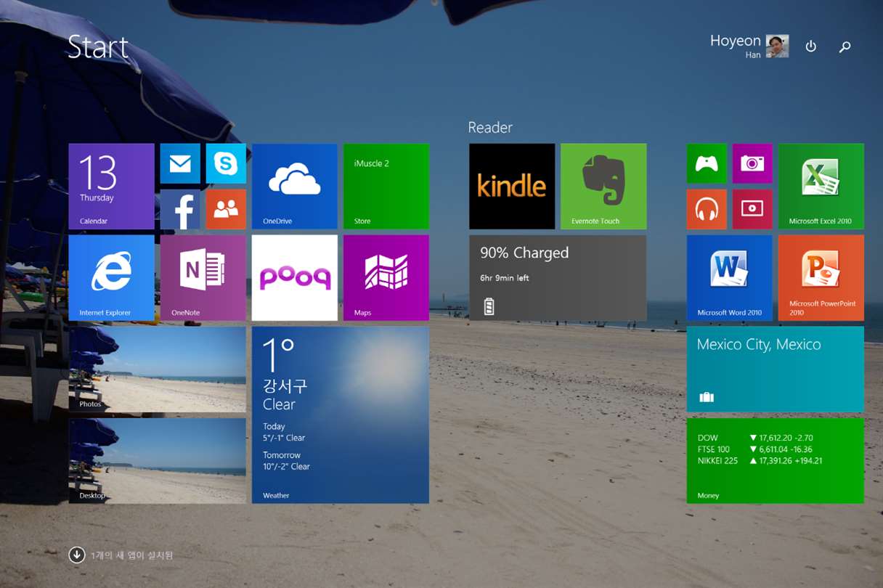
Task: Click the NIKKEI 225 stock row
Action: [760, 461]
